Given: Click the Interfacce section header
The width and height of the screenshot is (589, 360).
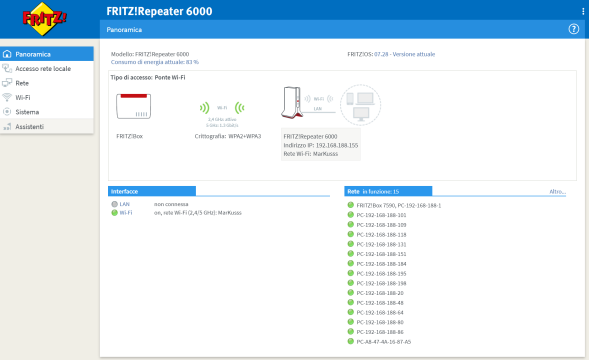Looking at the screenshot, I should (152, 191).
